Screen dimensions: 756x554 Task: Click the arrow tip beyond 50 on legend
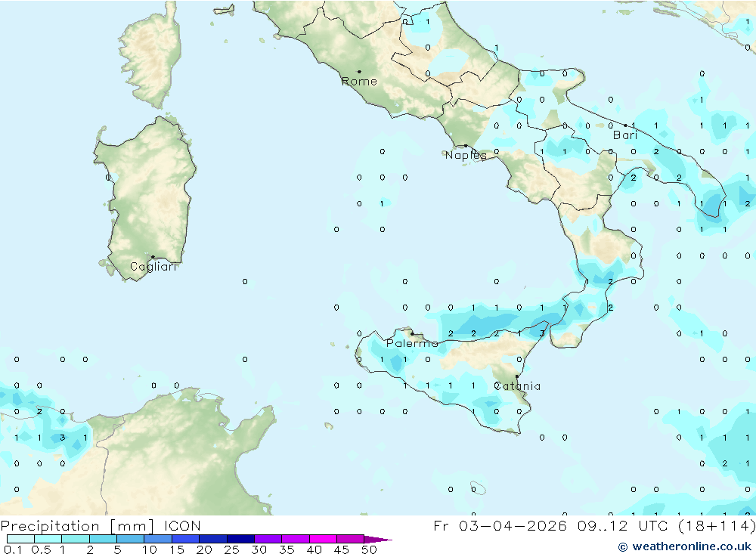pos(378,540)
